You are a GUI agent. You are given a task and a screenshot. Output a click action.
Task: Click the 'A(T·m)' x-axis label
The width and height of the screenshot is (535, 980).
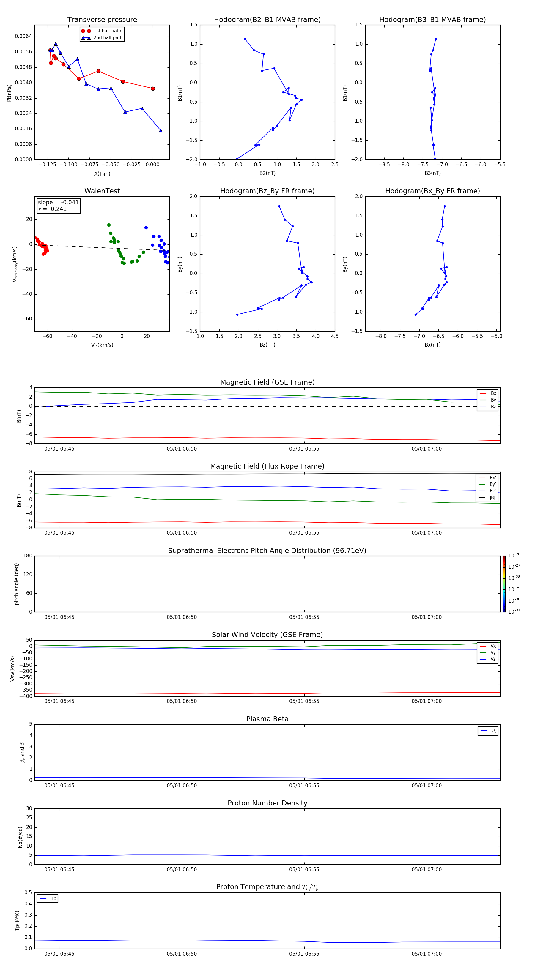click(x=102, y=173)
